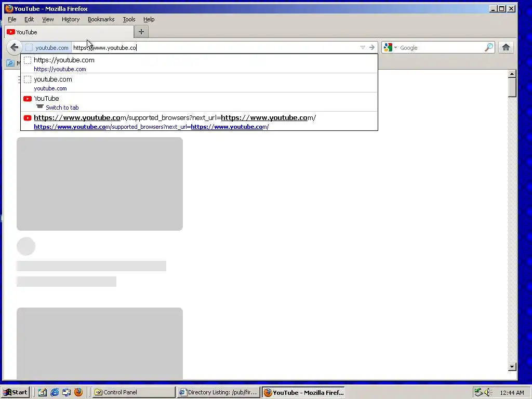
Task: Go to the Home page button
Action: click(506, 47)
